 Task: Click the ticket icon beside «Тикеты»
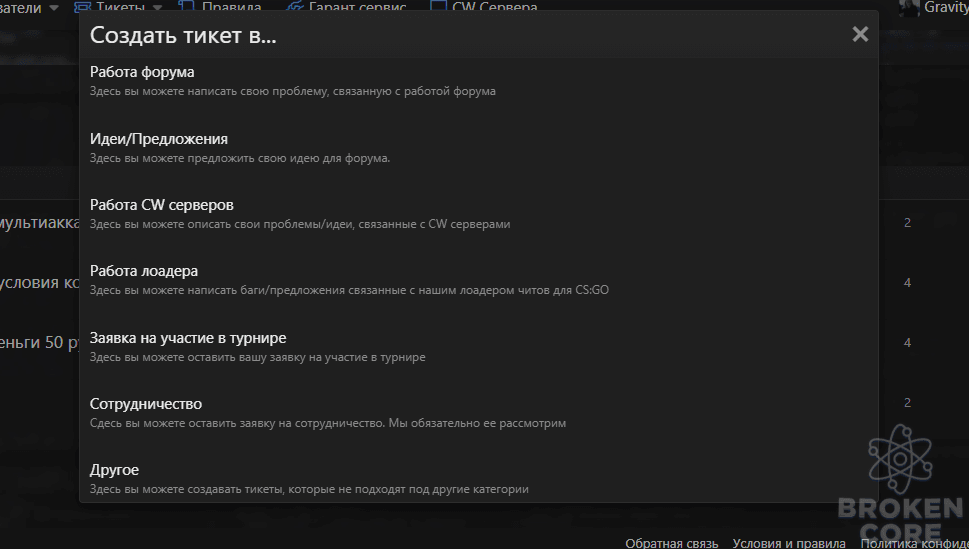point(82,7)
